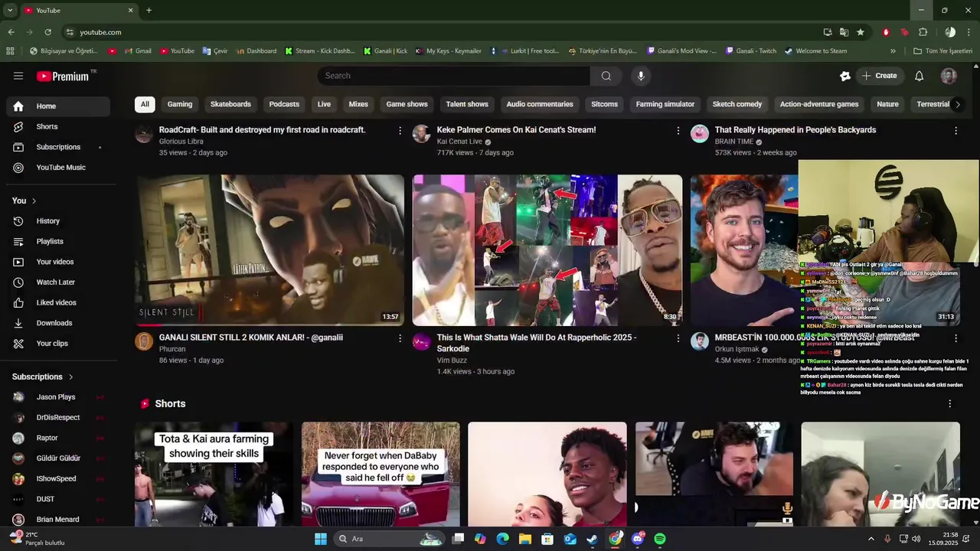Image resolution: width=980 pixels, height=551 pixels.
Task: Open account avatar menu
Action: pyautogui.click(x=949, y=76)
